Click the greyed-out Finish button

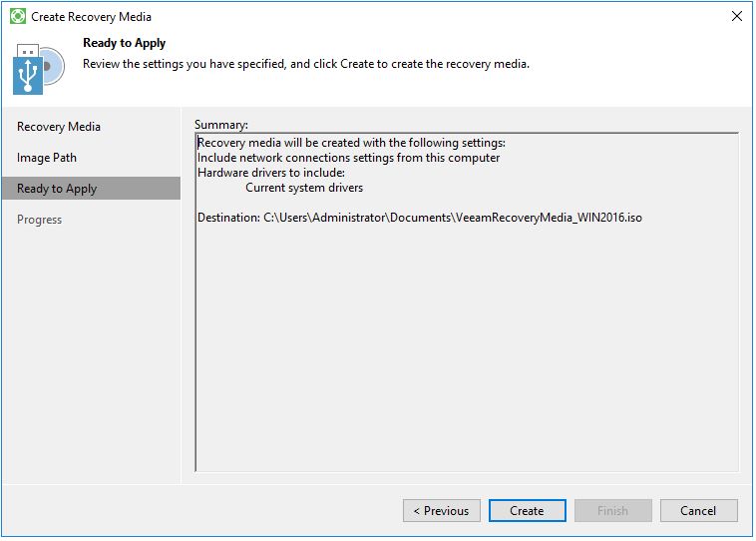(x=612, y=511)
